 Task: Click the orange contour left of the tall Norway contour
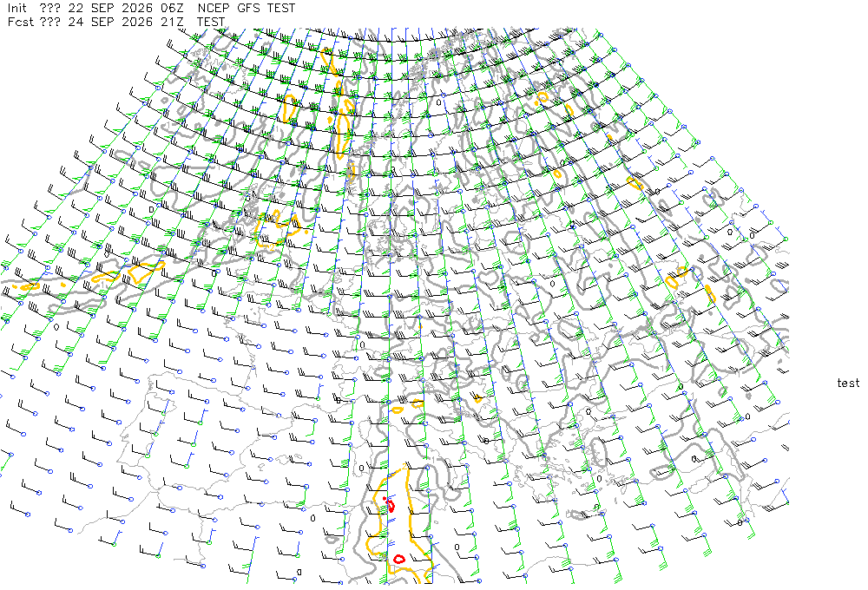click(289, 108)
